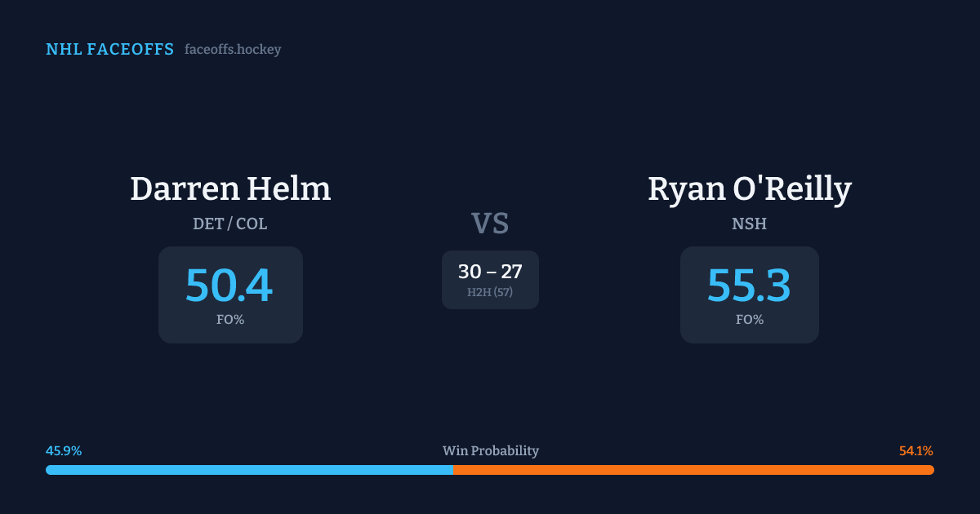Click the NHL FACEOFFS site title
This screenshot has height=514, width=980.
coord(109,50)
